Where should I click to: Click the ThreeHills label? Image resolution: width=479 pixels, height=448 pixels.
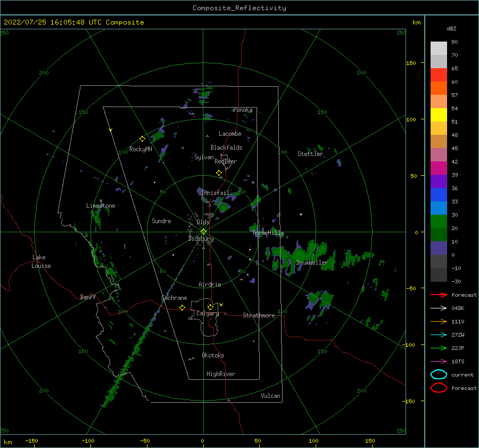(x=268, y=233)
